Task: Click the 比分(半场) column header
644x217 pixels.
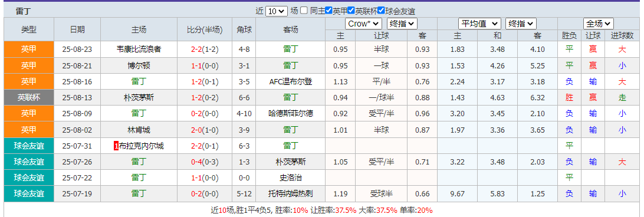Action: click(205, 29)
